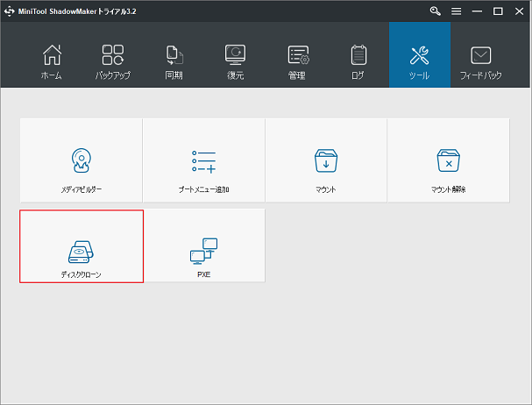This screenshot has width=532, height=405.
Task: Click the マウント解除 folder-X icon
Action: pyautogui.click(x=448, y=160)
